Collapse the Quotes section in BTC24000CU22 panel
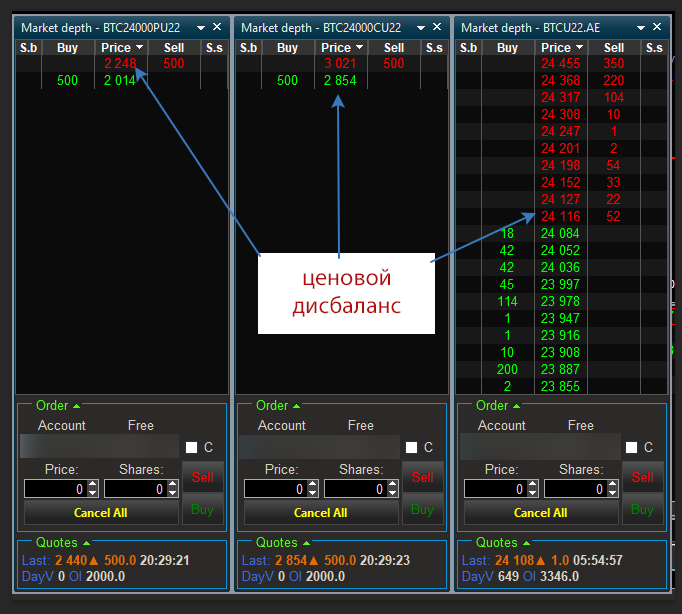682x614 pixels. coord(306,543)
